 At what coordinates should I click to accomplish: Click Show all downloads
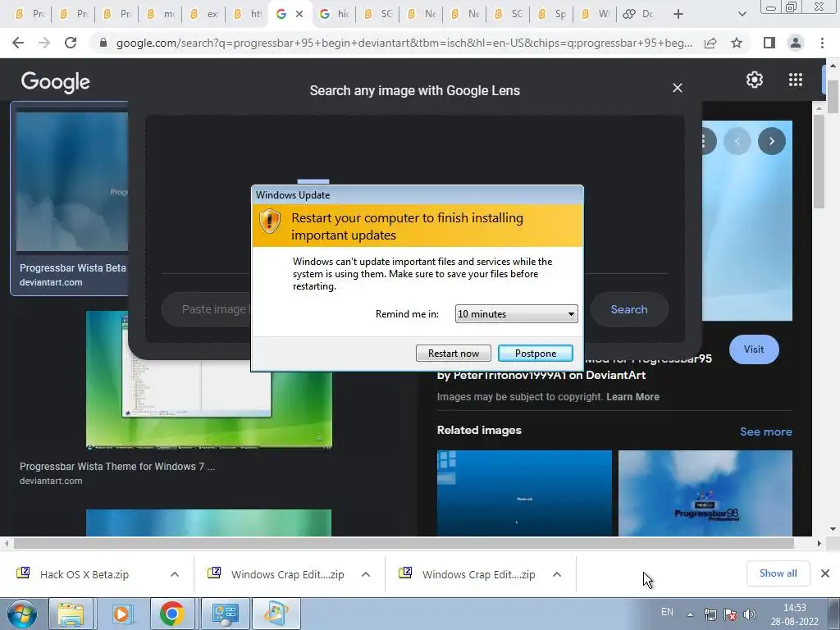click(778, 573)
